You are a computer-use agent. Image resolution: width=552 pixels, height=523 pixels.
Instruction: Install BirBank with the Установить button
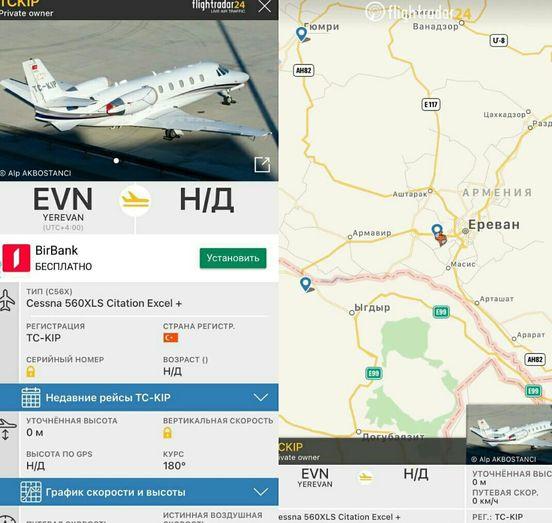pyautogui.click(x=233, y=258)
